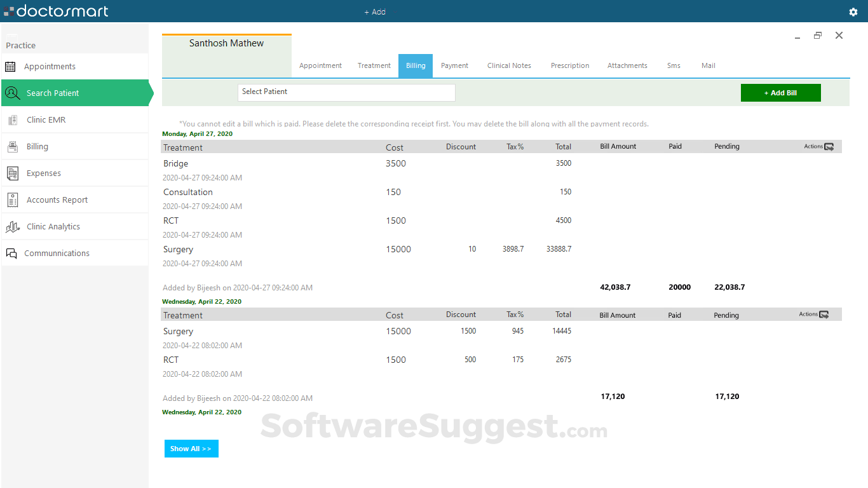Open Appointments from the sidebar
The height and width of the screenshot is (488, 868).
point(49,66)
